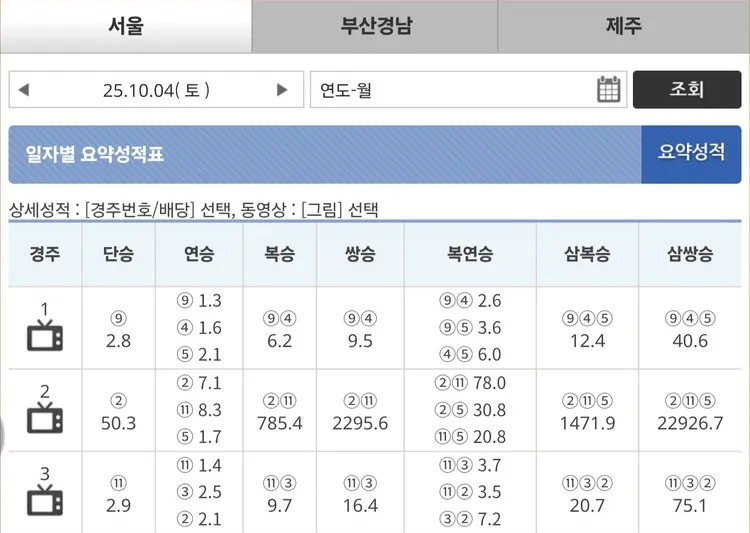Click 복연승 entry ⑨⑤ 3.6
This screenshot has width=750, height=533.
(470, 327)
